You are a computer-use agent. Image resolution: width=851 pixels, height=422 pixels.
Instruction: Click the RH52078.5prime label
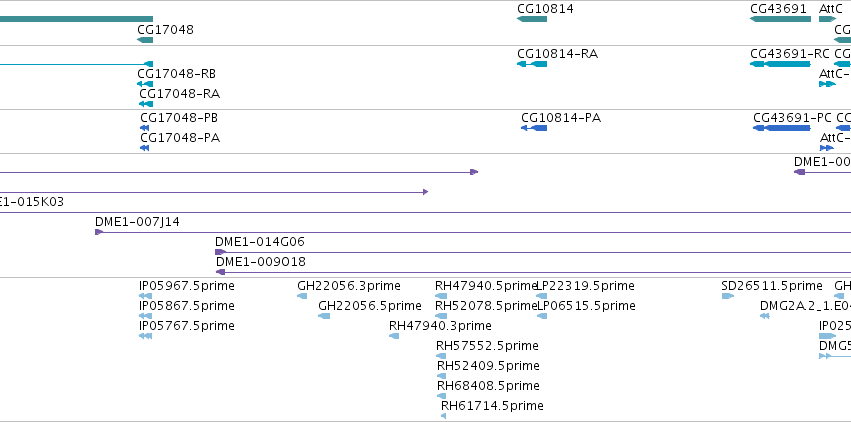486,306
